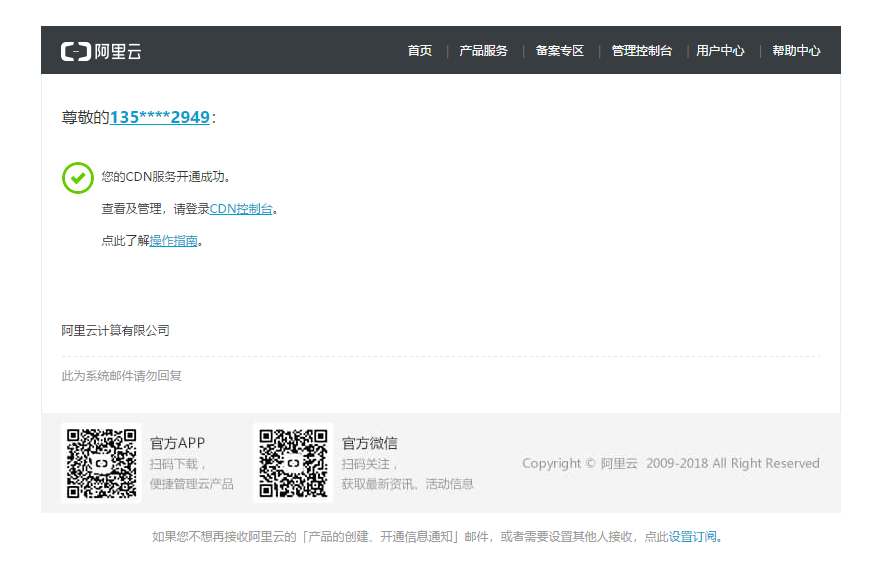871x568 pixels.
Task: Follow the 操作指南 link
Action: coord(174,241)
